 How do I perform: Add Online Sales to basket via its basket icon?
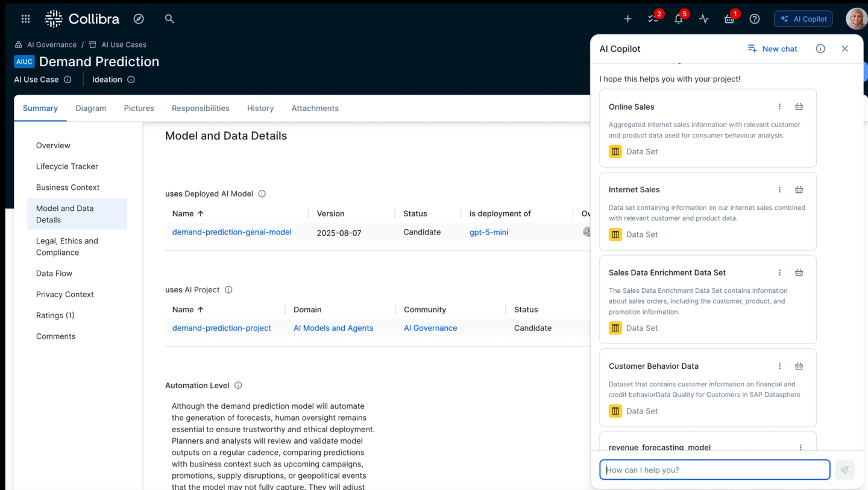click(799, 106)
